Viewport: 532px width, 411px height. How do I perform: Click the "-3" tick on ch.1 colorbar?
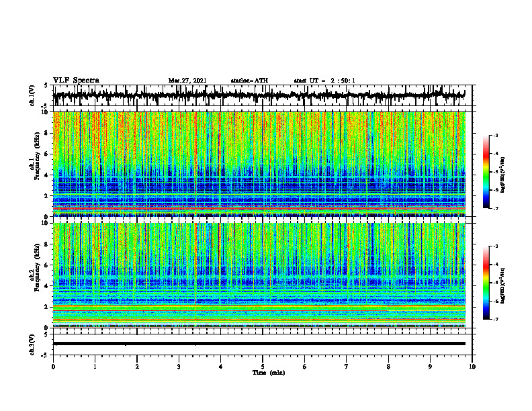point(495,136)
